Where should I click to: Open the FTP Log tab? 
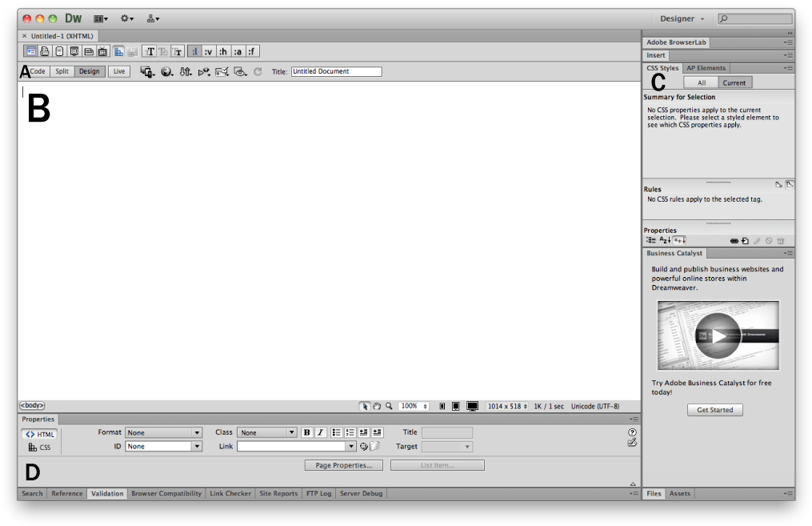click(x=318, y=493)
